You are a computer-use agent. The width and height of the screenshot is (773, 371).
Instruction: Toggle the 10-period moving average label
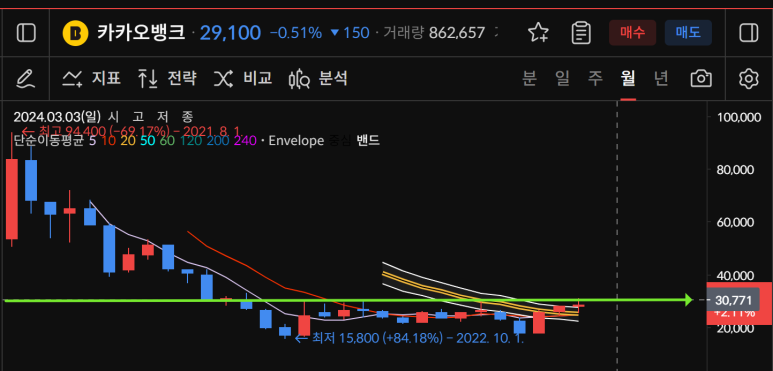[x=108, y=141]
